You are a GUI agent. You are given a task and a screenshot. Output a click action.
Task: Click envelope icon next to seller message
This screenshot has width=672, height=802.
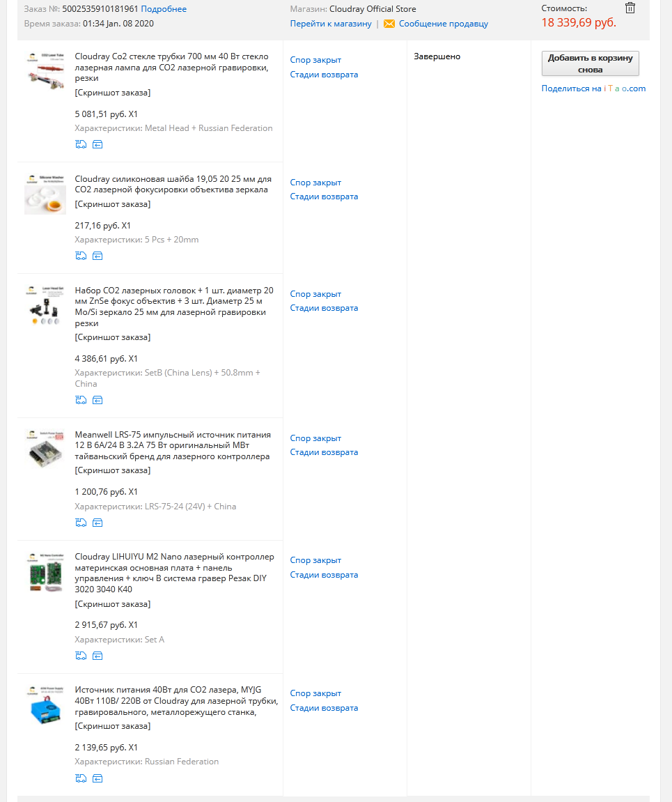[389, 24]
